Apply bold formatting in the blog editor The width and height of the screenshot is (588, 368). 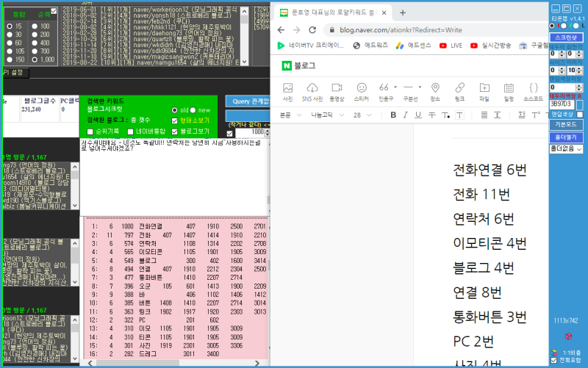coord(393,115)
